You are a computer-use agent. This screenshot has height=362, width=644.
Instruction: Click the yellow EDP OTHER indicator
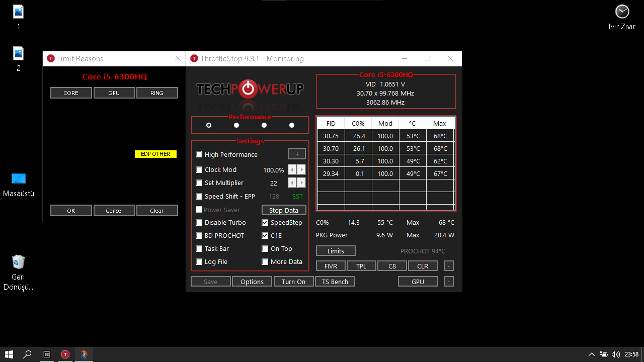[x=155, y=154]
